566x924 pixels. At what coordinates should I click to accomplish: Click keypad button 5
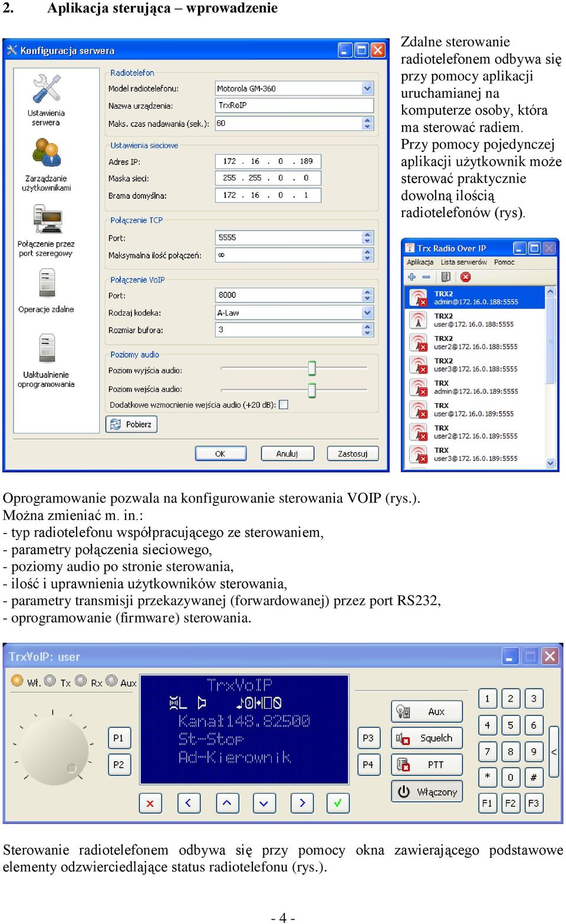click(x=511, y=725)
